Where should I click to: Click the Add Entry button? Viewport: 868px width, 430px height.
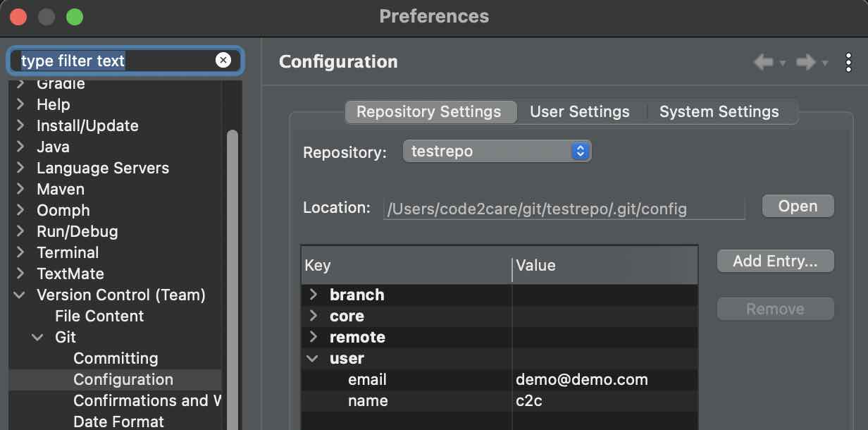point(775,261)
